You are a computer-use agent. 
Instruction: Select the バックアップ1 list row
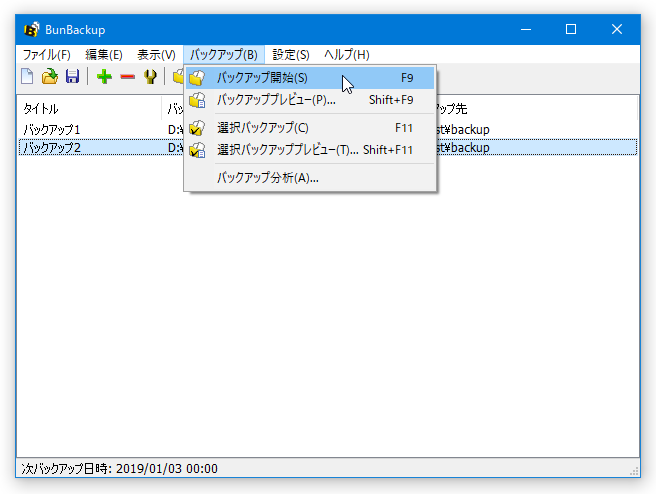pos(328,130)
